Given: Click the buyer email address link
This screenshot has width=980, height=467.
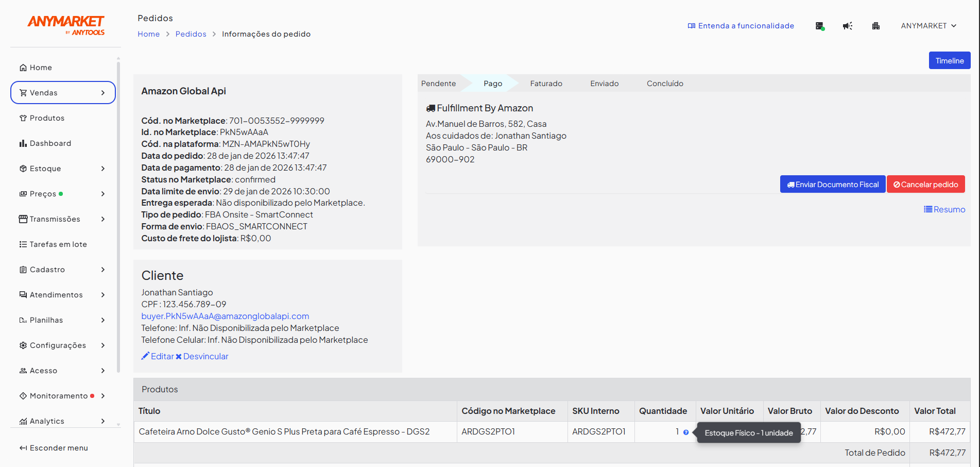Looking at the screenshot, I should pyautogui.click(x=225, y=316).
